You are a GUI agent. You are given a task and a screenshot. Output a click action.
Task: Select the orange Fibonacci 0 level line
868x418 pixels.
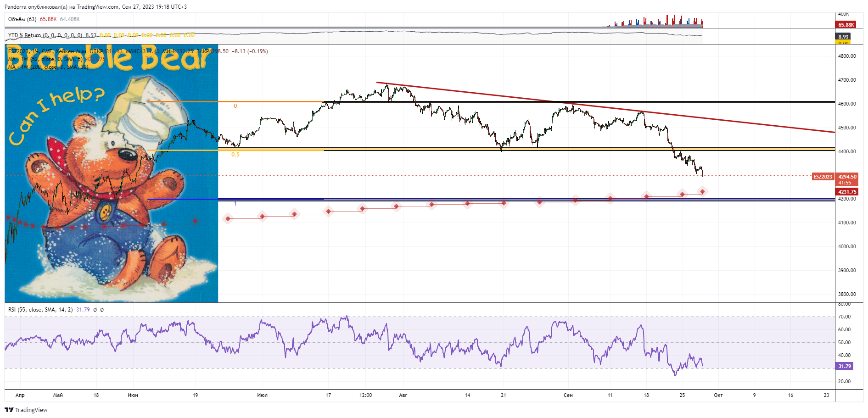point(235,101)
